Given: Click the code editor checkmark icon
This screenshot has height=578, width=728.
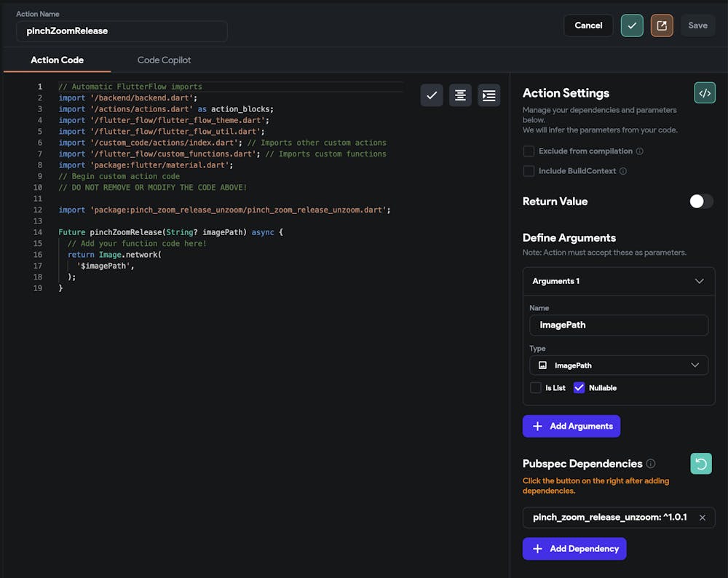Looking at the screenshot, I should tap(432, 95).
